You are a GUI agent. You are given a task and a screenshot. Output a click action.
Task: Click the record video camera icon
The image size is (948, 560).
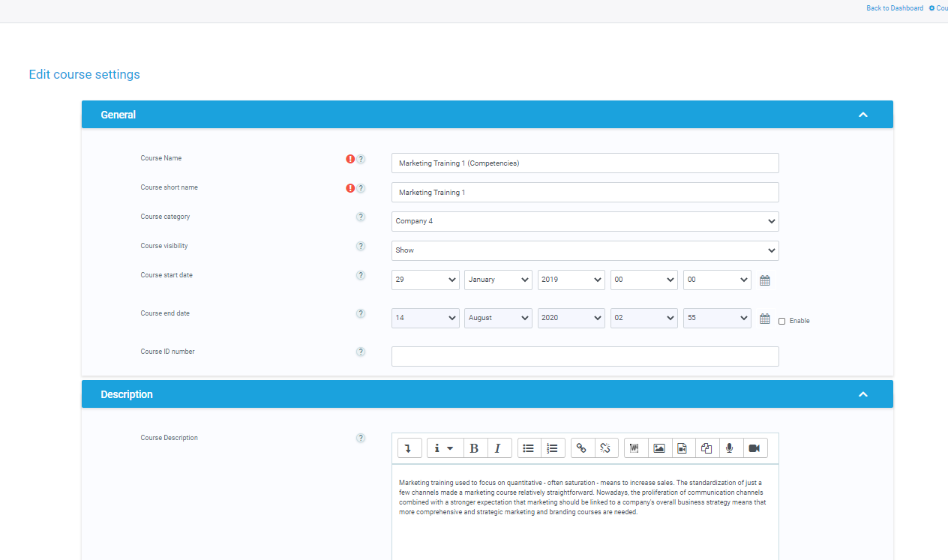tap(754, 448)
